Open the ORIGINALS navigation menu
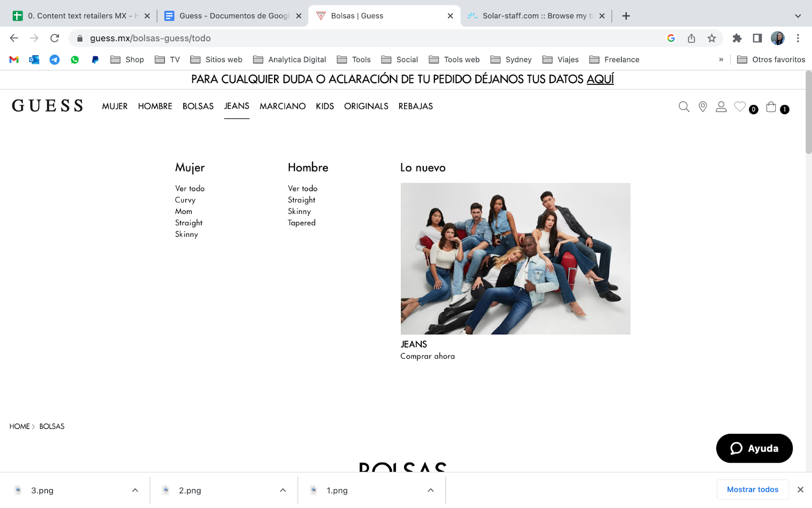This screenshot has height=508, width=812. pos(366,106)
